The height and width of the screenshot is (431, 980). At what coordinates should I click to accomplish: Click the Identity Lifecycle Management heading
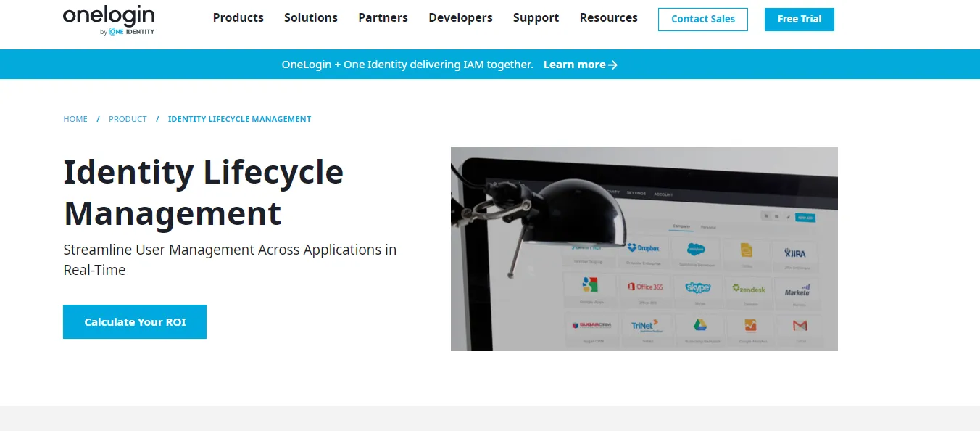pyautogui.click(x=204, y=193)
